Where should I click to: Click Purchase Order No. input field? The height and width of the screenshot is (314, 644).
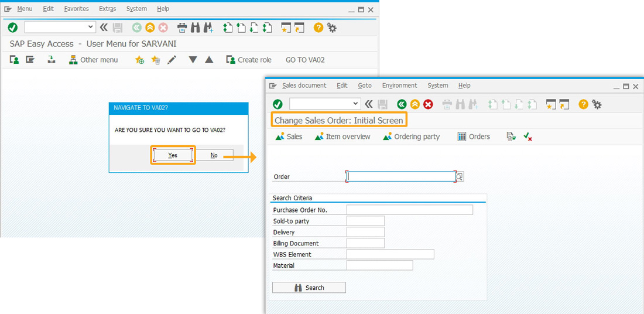(x=409, y=210)
